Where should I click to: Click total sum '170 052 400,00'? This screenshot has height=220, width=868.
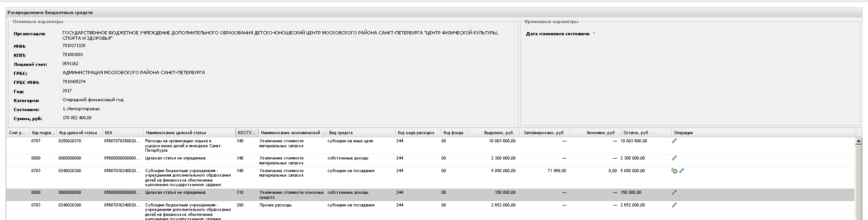pyautogui.click(x=77, y=118)
